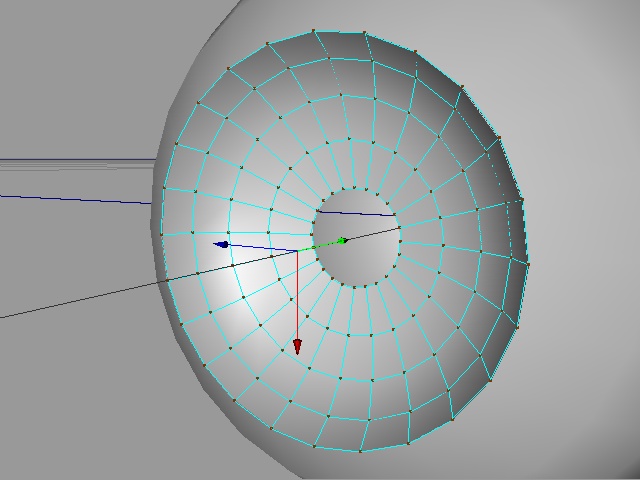Select the blue arrowhead on the gizmo
Image resolution: width=640 pixels, height=480 pixels.
coord(223,244)
